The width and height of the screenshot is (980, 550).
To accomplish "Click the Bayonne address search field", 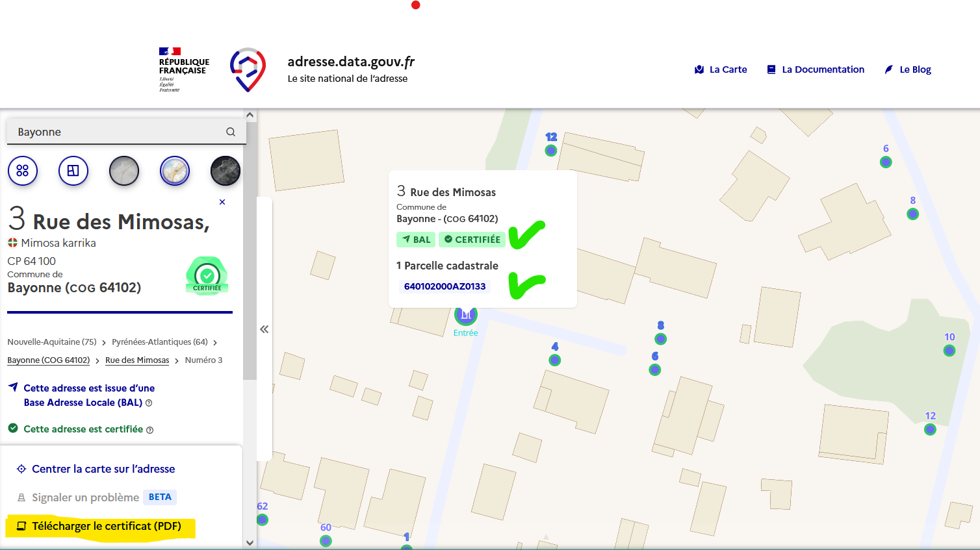I will coord(126,132).
